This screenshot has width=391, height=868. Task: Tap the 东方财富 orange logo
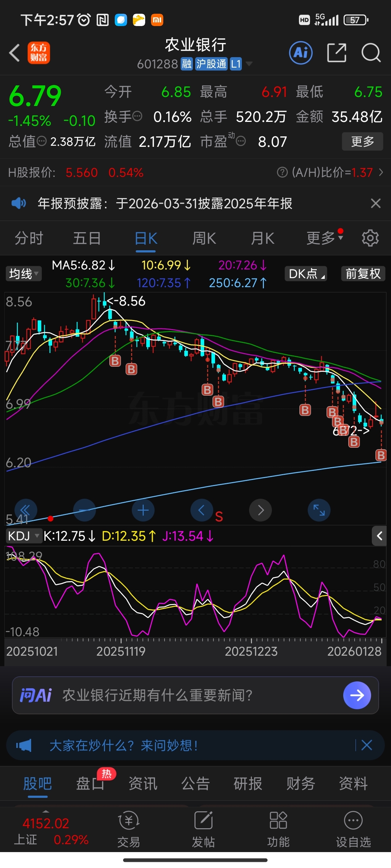39,53
